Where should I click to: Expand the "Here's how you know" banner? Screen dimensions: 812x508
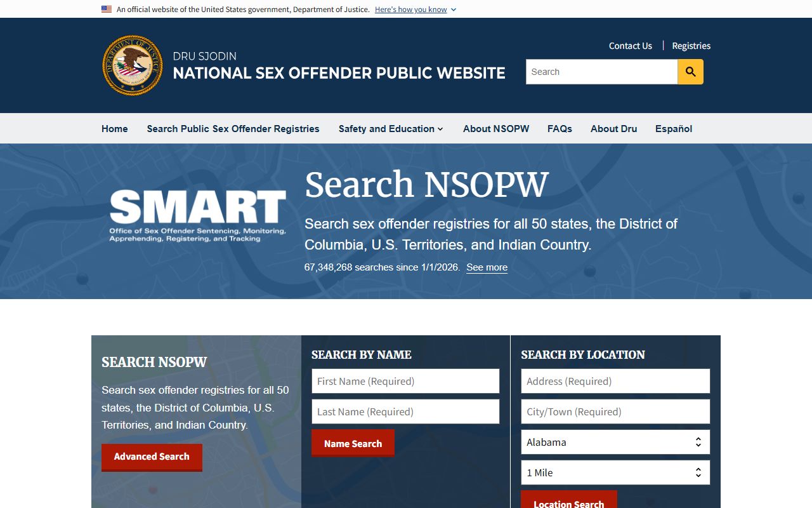pos(416,10)
